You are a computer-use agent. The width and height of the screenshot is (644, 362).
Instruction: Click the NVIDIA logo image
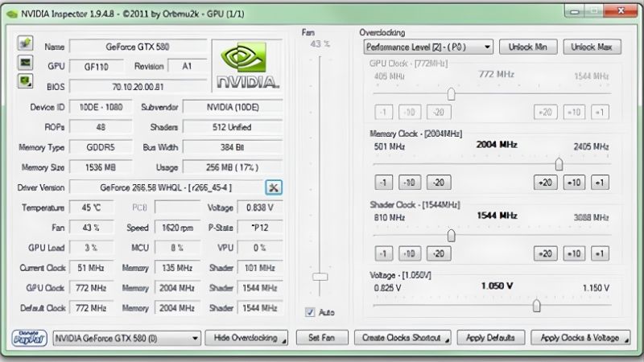tap(247, 66)
